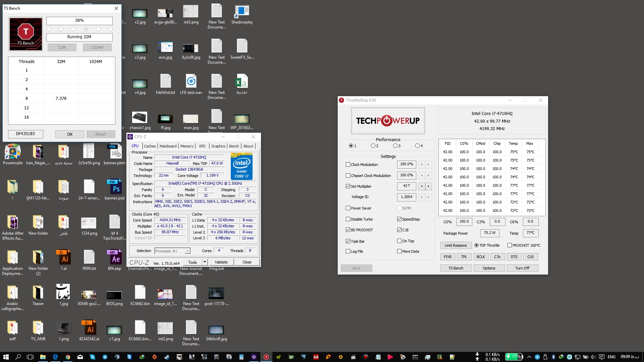The image size is (644, 362).
Task: Select tu.csv Excel file icon
Action: tap(242, 84)
